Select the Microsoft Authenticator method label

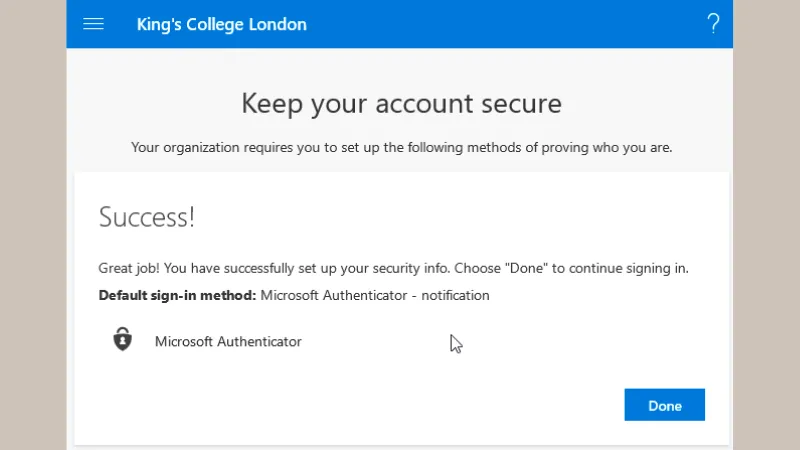228,341
